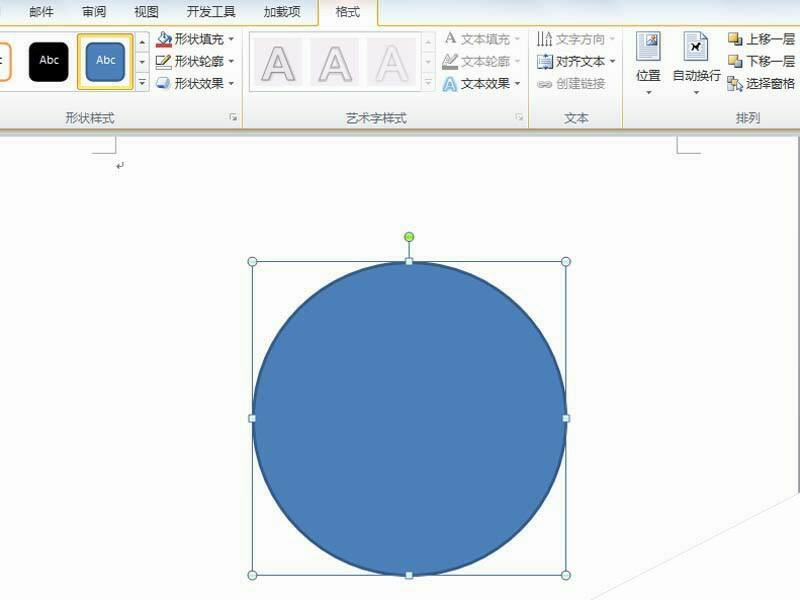Choose the second WordArt A style
This screenshot has width=800, height=600.
pyautogui.click(x=335, y=63)
